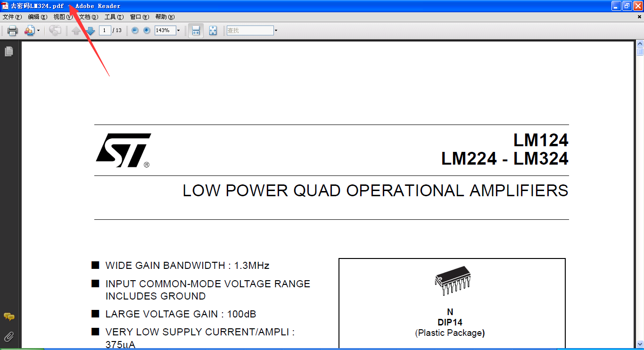Click the vertical scrollbar down arrow
644x350 pixels.
(640, 344)
